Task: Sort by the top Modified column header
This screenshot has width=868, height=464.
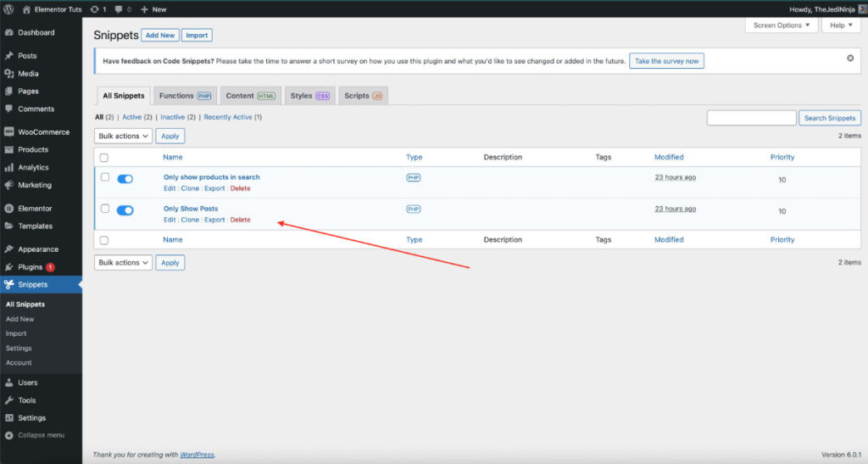Action: click(x=669, y=157)
